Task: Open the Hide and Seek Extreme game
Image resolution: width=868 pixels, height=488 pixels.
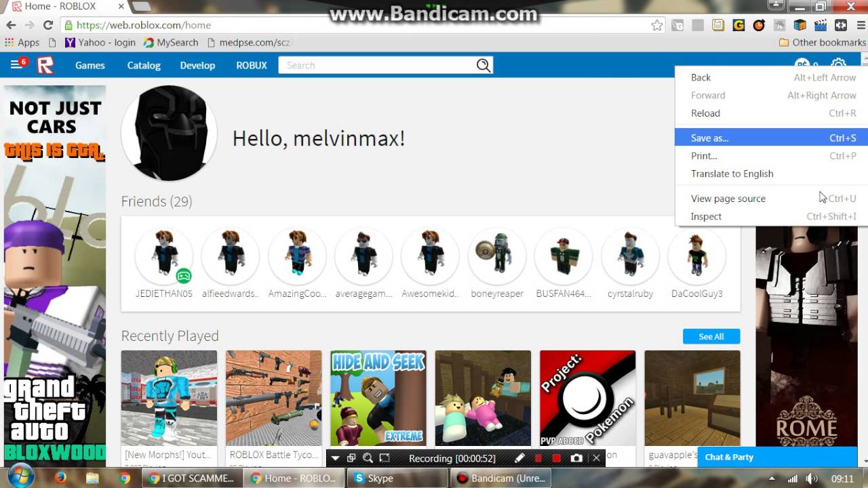Action: [x=378, y=398]
